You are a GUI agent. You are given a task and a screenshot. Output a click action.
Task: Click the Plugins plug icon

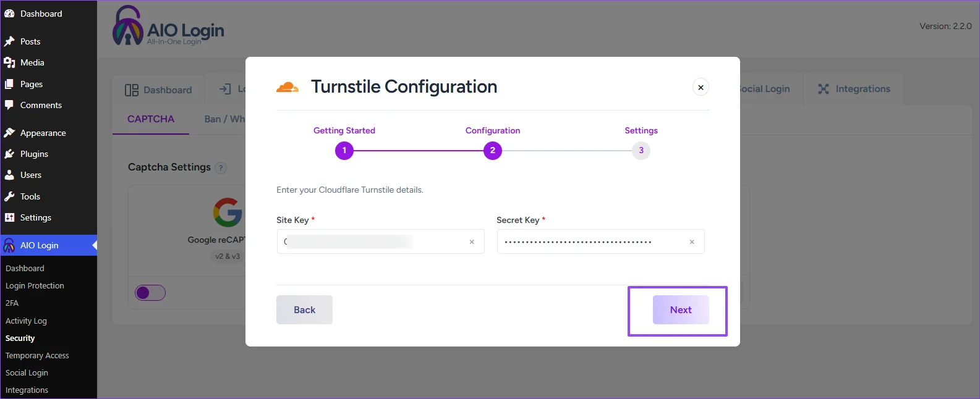pos(9,154)
